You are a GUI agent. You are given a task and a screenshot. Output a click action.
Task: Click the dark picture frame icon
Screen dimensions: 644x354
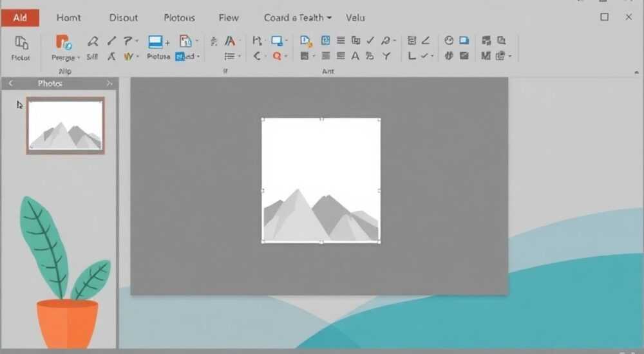(464, 55)
